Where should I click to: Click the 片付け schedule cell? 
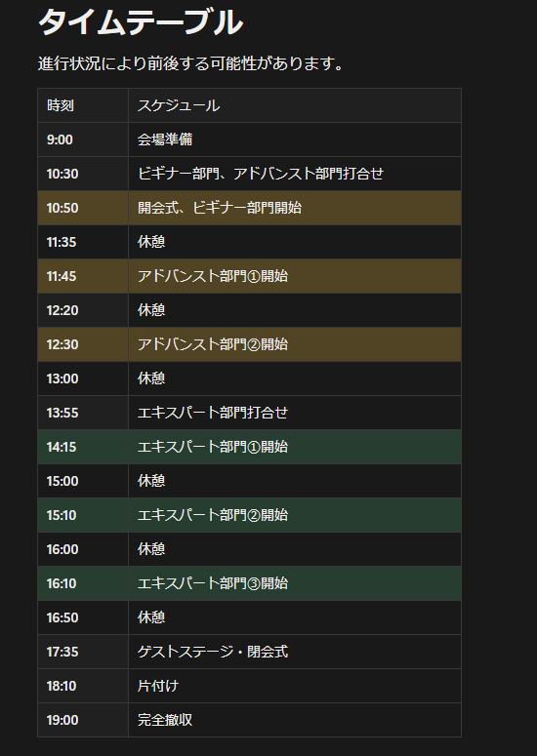295,686
